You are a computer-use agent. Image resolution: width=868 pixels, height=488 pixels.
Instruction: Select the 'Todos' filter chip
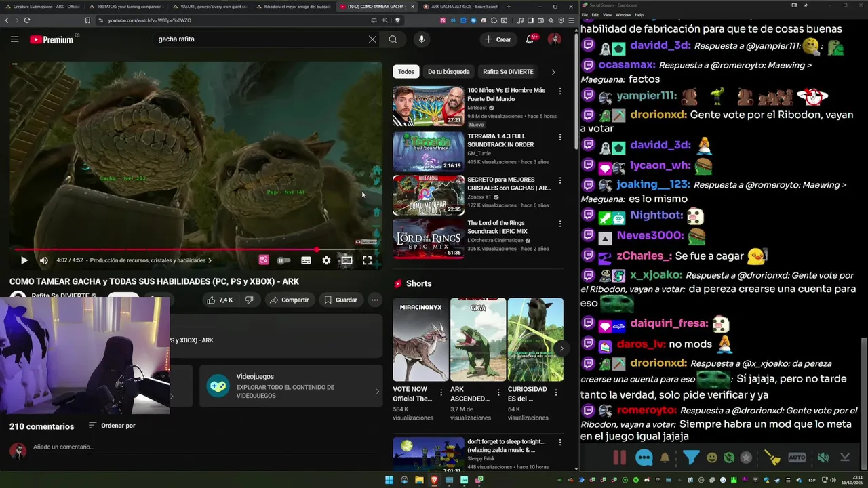point(406,72)
